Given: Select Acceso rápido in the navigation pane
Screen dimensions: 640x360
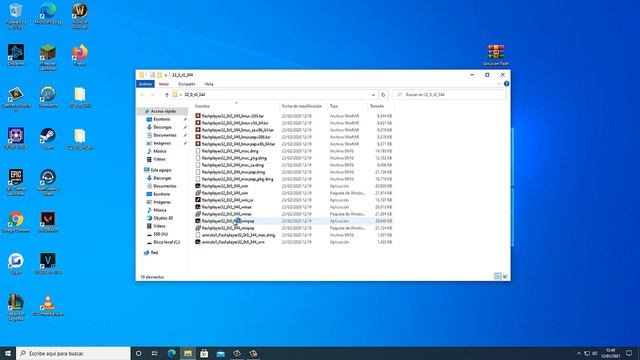Looking at the screenshot, I should click(x=163, y=111).
